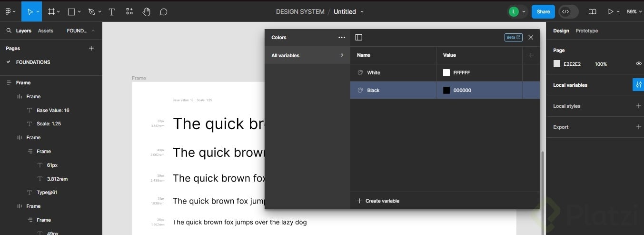The width and height of the screenshot is (644, 235).
Task: Select the Black variable row name
Action: pyautogui.click(x=373, y=90)
